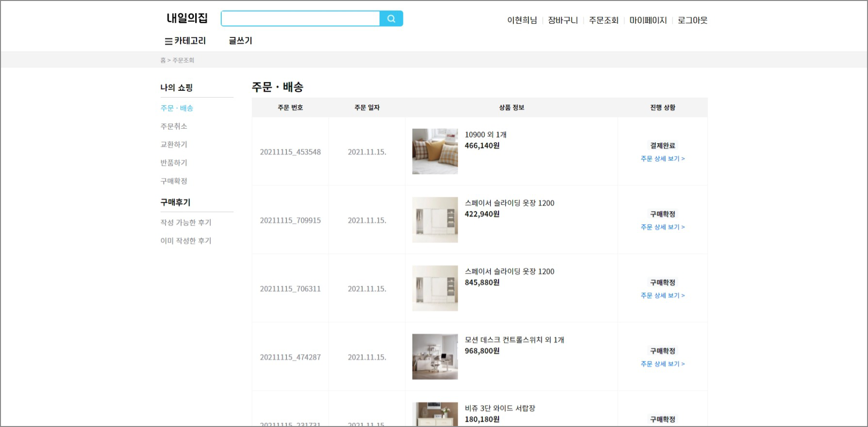Click price 180,180원
The image size is (868, 427).
tap(482, 419)
